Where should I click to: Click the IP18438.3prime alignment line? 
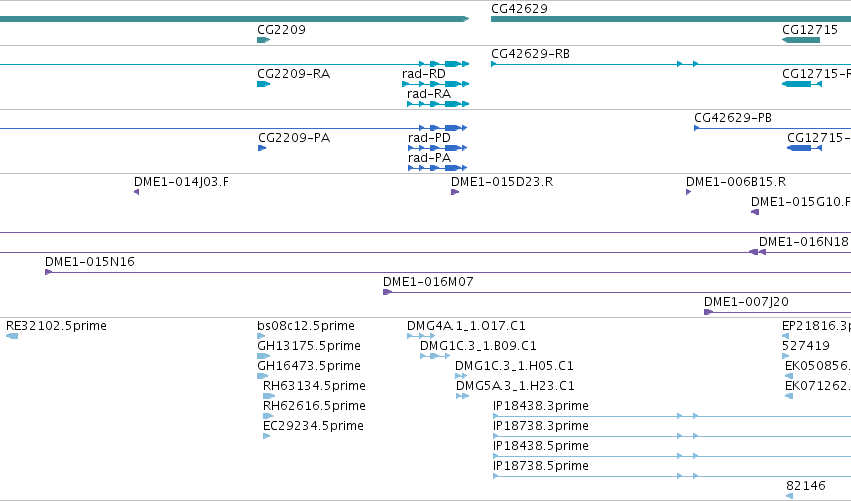pyautogui.click(x=672, y=416)
